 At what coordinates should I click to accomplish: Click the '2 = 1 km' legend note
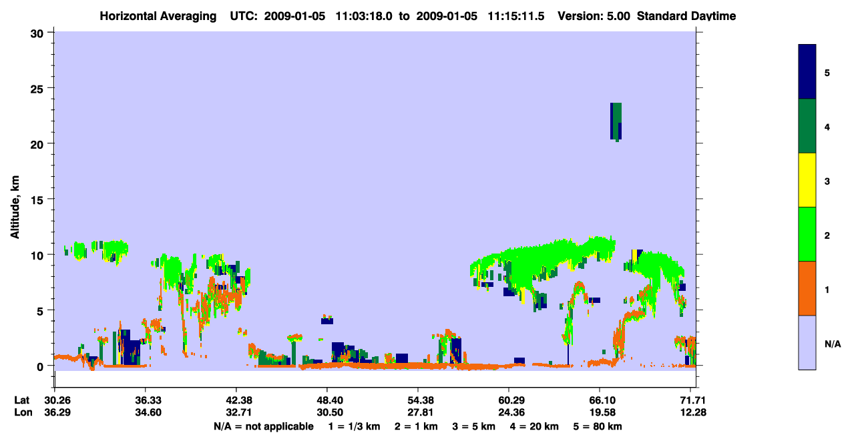click(415, 426)
